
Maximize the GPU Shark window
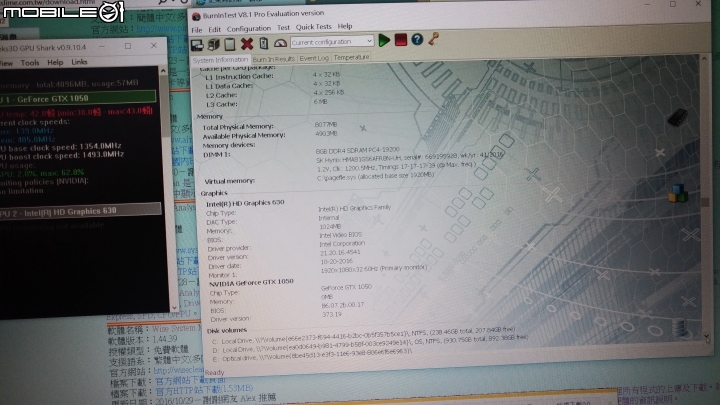point(128,46)
